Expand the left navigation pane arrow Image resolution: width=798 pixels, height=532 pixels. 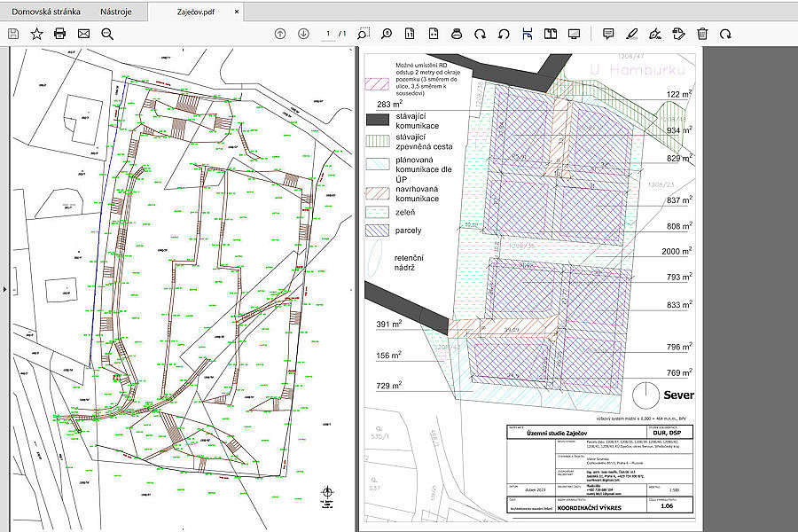point(4,289)
